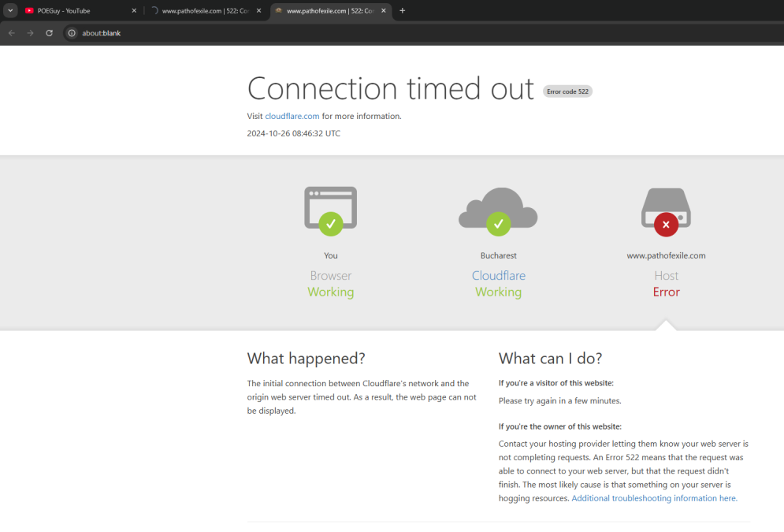Reload the current page
Viewport: 784px width, 532px height.
pyautogui.click(x=49, y=33)
